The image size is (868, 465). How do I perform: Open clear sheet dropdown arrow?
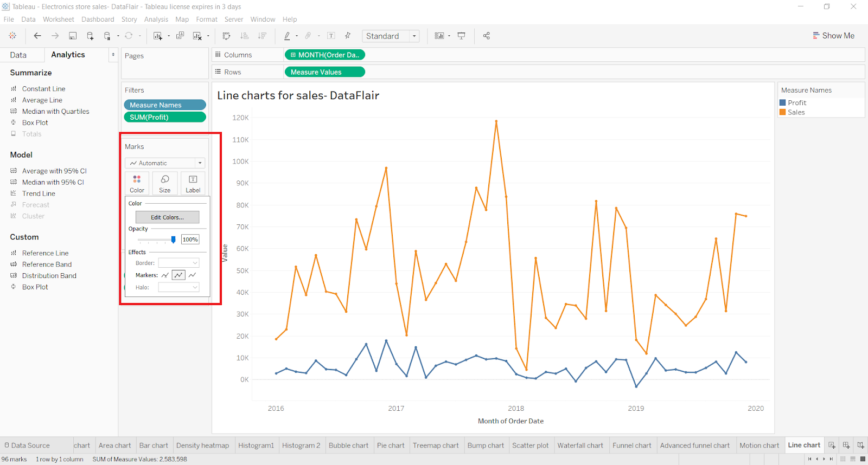click(208, 36)
